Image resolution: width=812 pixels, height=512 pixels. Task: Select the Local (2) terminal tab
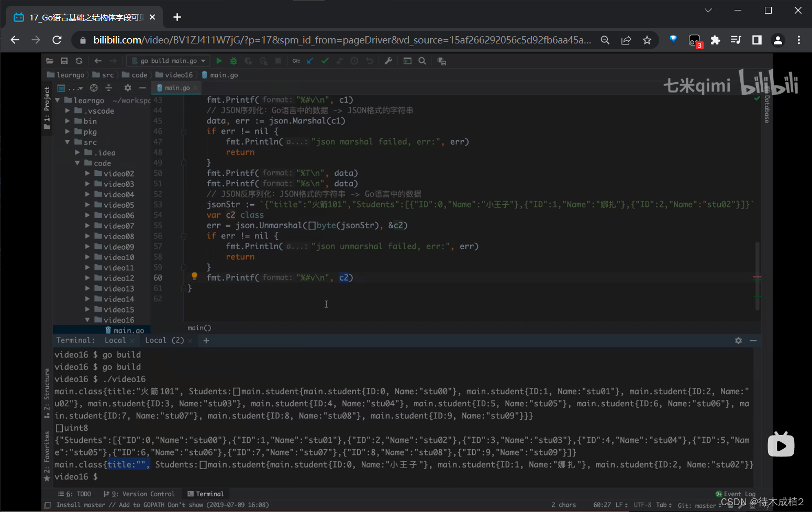(164, 340)
